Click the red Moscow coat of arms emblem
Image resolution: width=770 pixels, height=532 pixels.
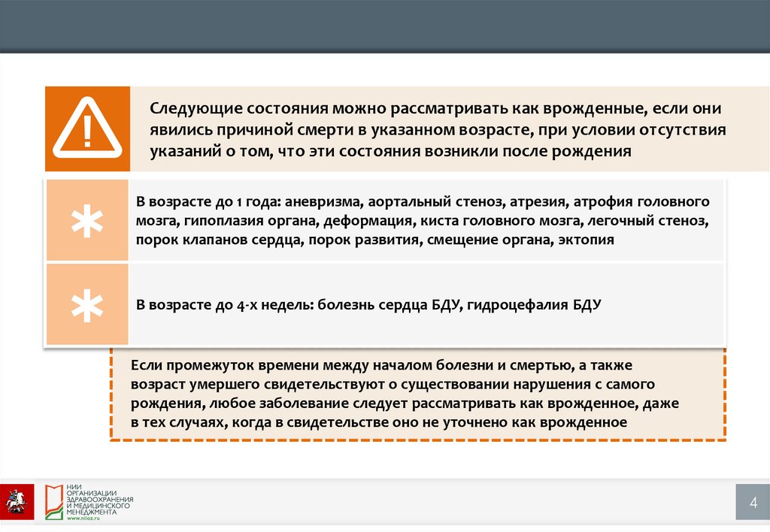(17, 499)
